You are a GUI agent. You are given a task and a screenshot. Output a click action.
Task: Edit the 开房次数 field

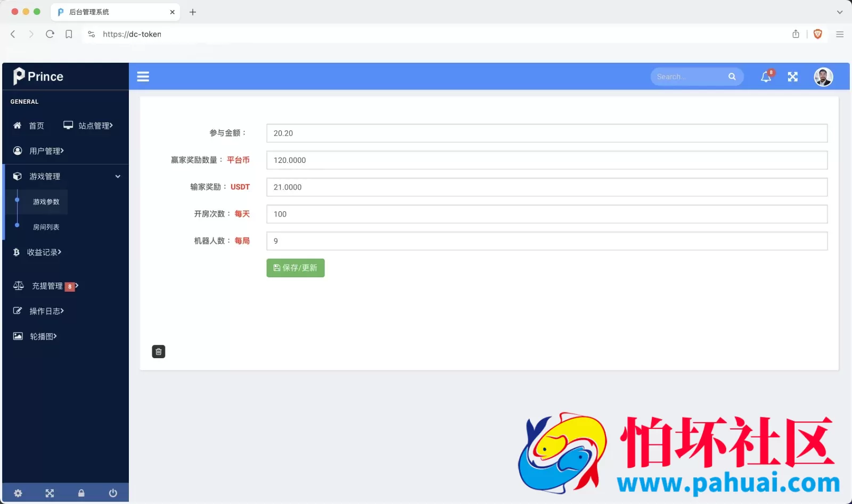tap(547, 214)
